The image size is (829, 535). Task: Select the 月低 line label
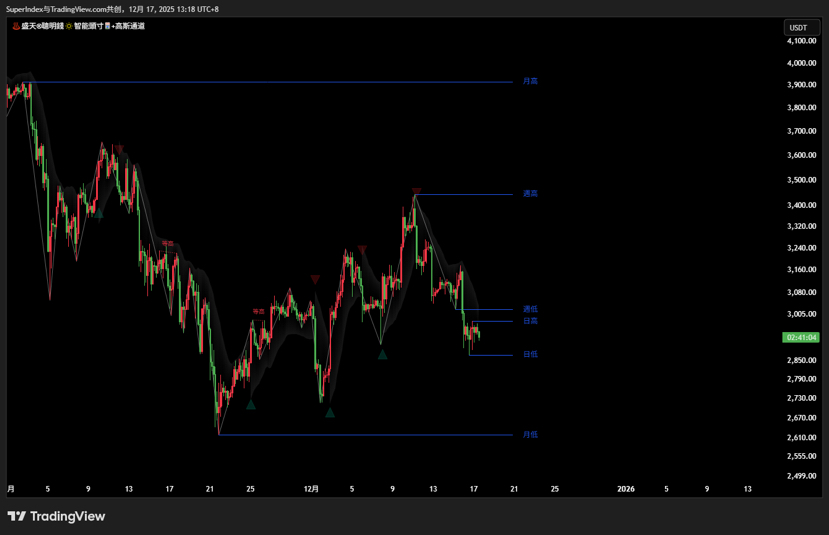click(x=530, y=435)
